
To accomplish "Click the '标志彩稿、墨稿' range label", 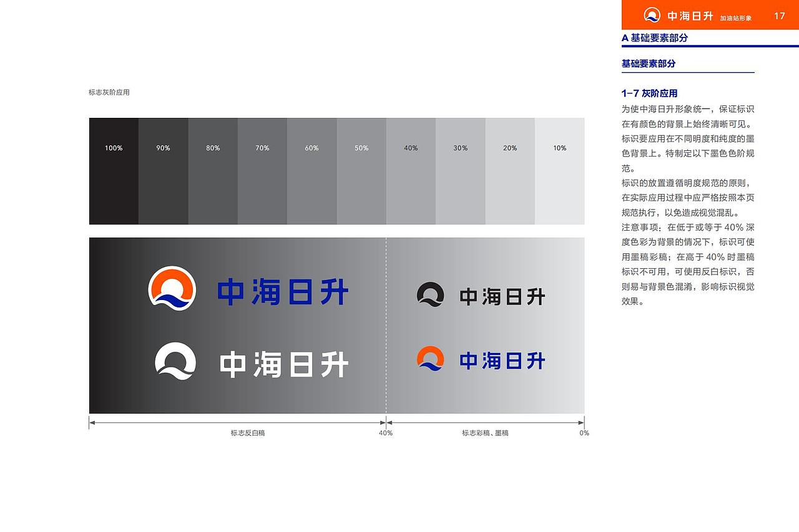I will click(x=485, y=433).
